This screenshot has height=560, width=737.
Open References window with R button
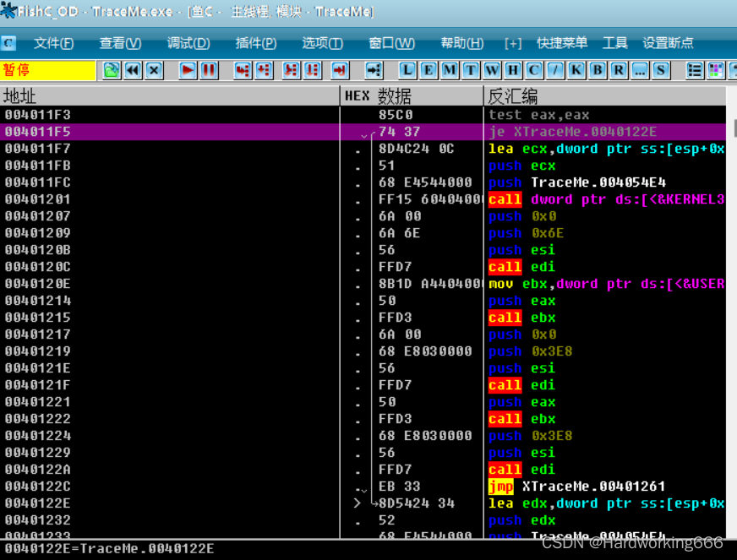point(619,70)
